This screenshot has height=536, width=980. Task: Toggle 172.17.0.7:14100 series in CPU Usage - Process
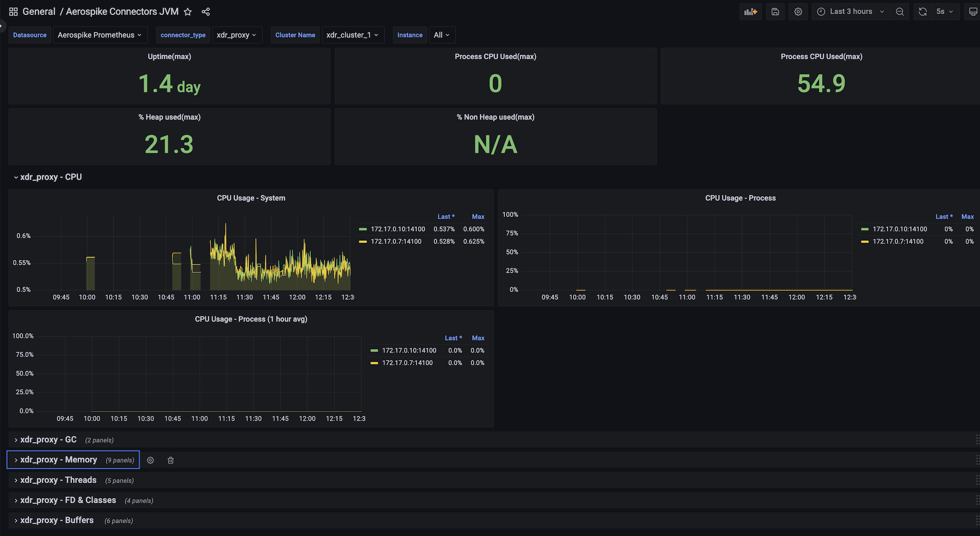tap(898, 241)
